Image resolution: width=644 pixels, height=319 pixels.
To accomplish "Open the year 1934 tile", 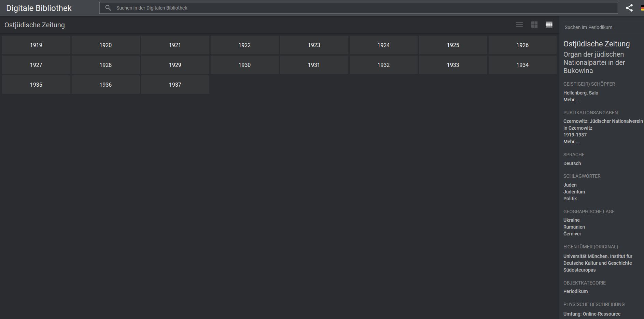I will [522, 65].
